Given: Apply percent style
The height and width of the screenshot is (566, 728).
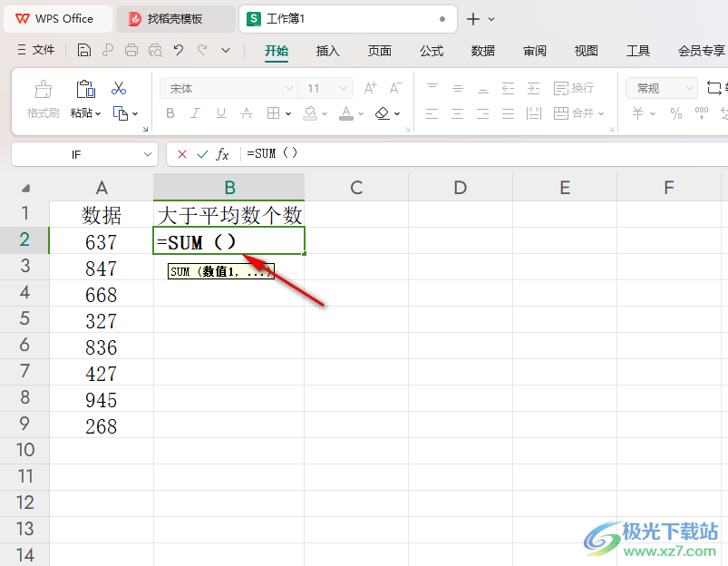Looking at the screenshot, I should coord(676,112).
